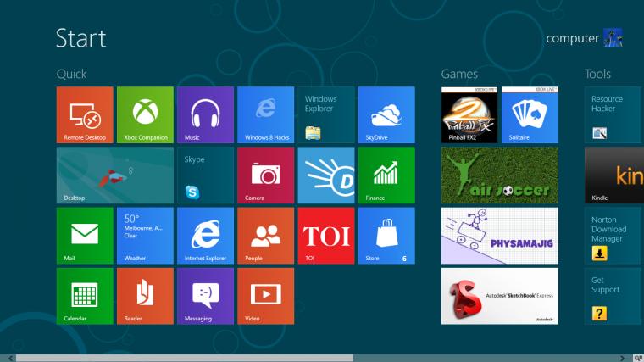Launch the Physamajig game tile
The image size is (644, 362).
click(x=500, y=236)
